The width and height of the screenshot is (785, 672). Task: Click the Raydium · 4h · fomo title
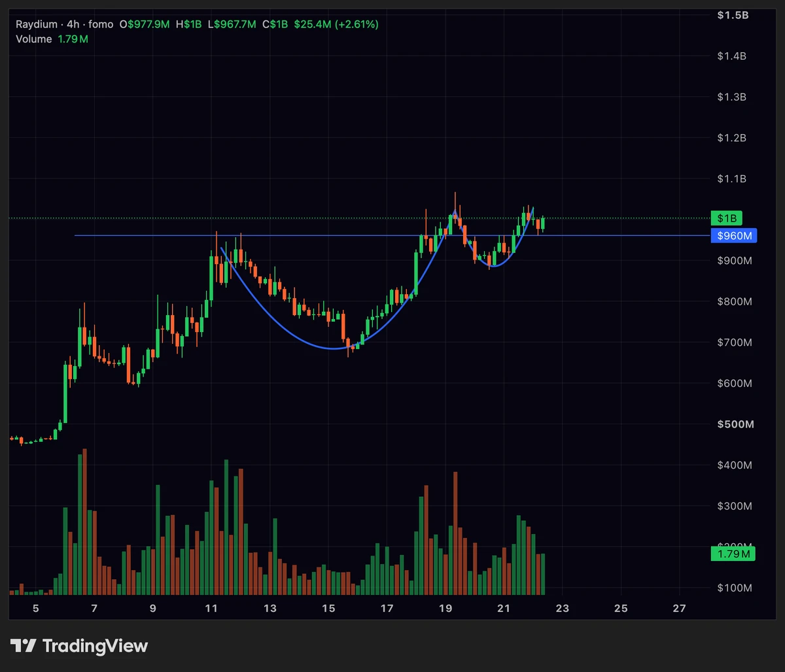click(64, 24)
